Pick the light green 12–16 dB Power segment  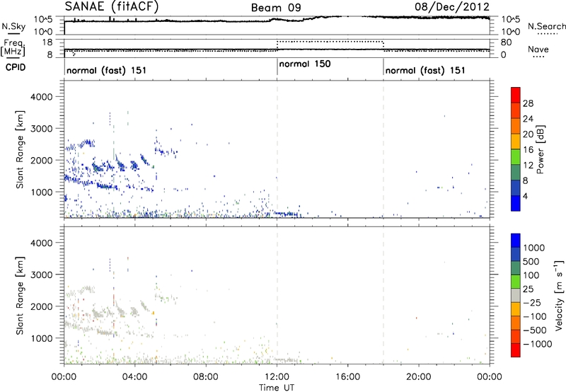(516, 156)
